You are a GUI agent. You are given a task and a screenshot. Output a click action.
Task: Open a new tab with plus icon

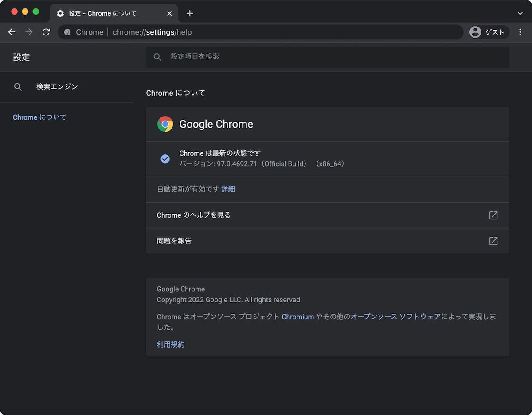tap(190, 13)
